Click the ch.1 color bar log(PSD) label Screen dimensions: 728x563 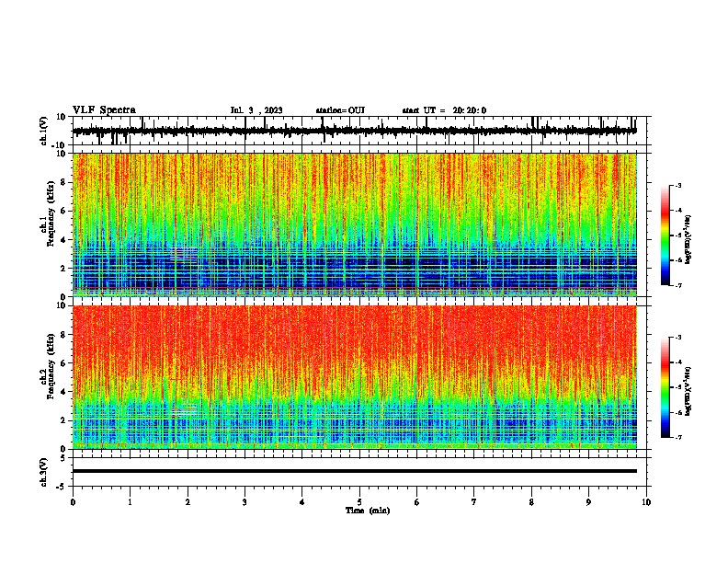(688, 239)
